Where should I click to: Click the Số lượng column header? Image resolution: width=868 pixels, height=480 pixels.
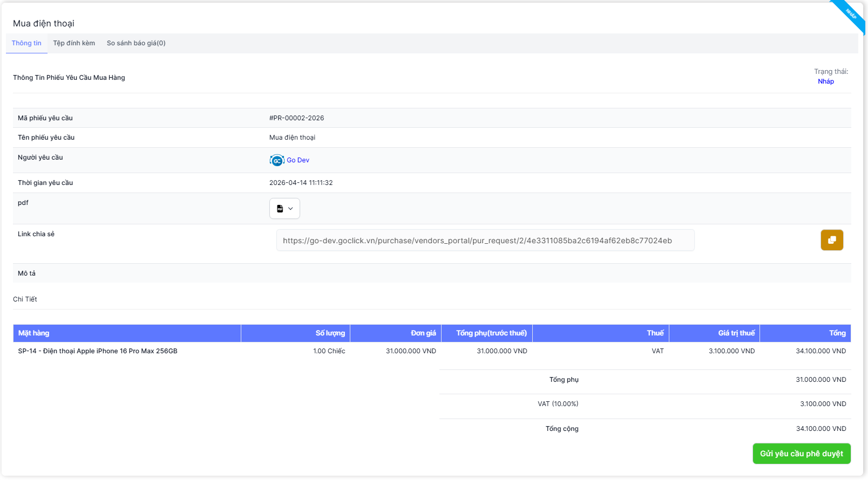coord(330,333)
